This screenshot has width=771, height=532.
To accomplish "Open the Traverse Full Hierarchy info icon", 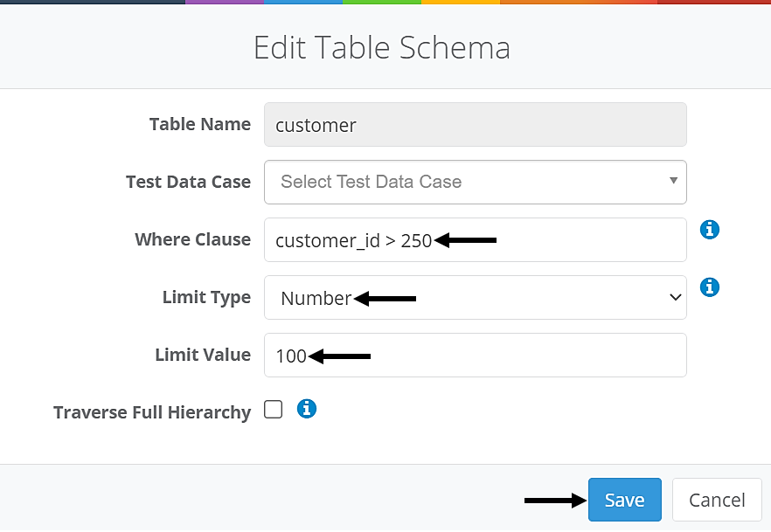I will [306, 409].
